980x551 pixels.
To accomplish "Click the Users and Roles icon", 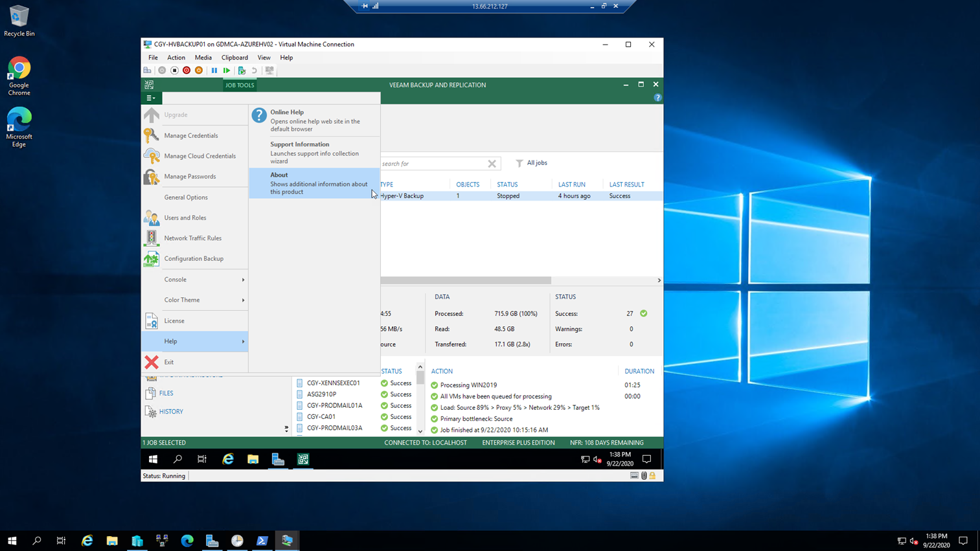I will click(x=152, y=218).
